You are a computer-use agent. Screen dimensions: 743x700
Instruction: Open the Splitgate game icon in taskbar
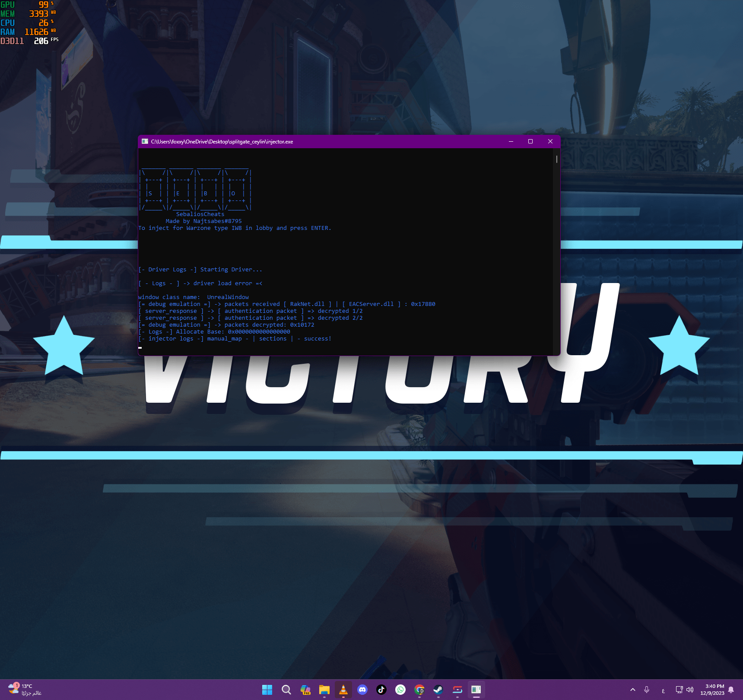[457, 690]
